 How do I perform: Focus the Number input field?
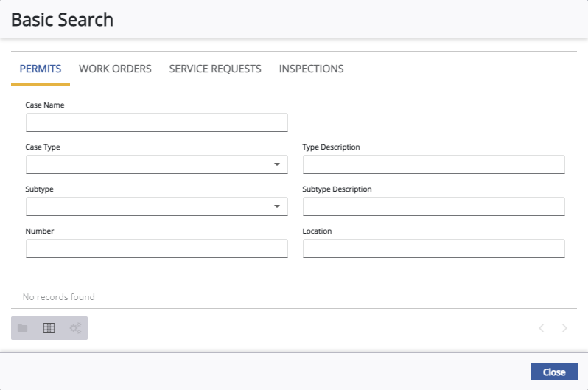click(157, 248)
